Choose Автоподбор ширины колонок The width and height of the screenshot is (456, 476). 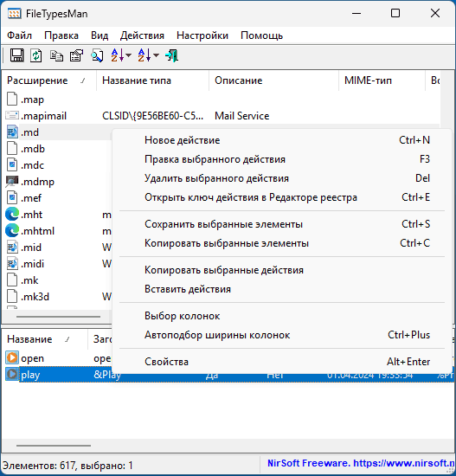[282, 335]
